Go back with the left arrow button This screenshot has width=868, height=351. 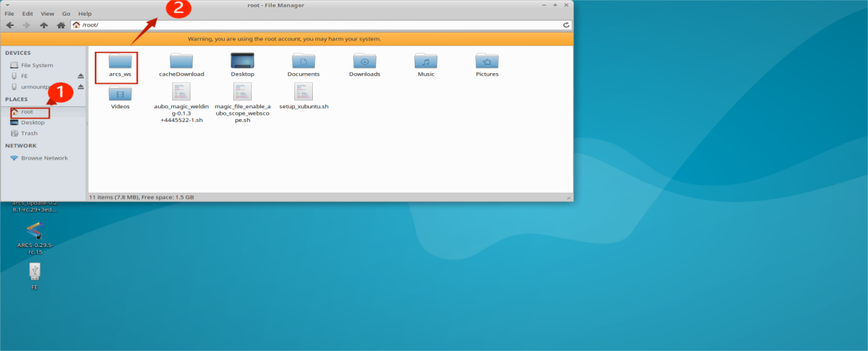point(10,25)
